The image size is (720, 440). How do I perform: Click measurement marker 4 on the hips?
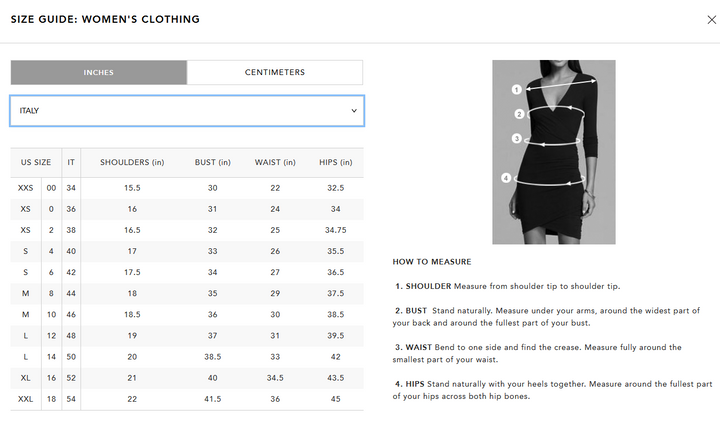506,178
